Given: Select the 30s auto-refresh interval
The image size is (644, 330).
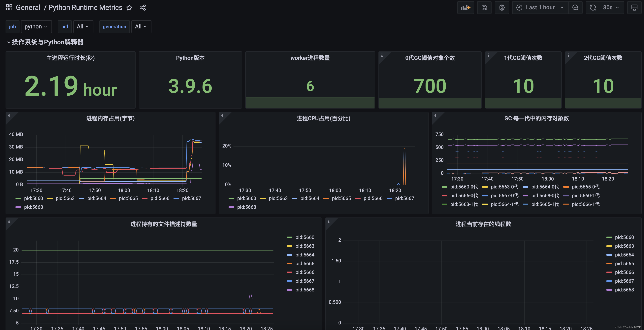Looking at the screenshot, I should pyautogui.click(x=610, y=7).
